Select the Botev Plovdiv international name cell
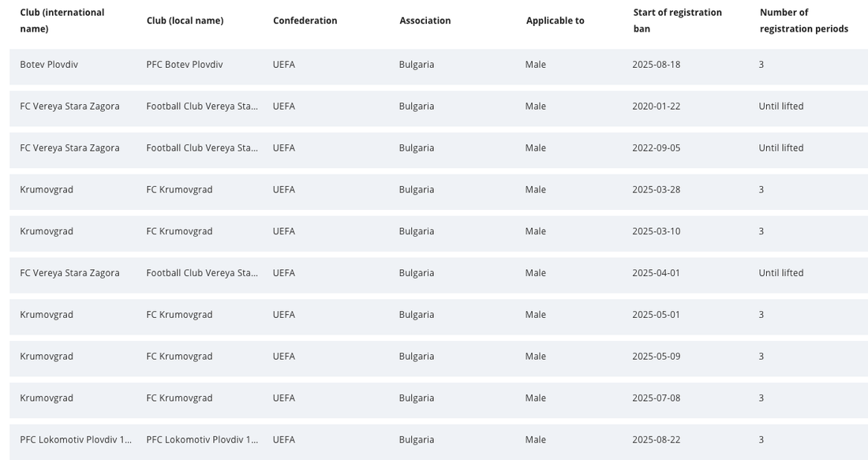868x460 pixels. click(x=49, y=65)
